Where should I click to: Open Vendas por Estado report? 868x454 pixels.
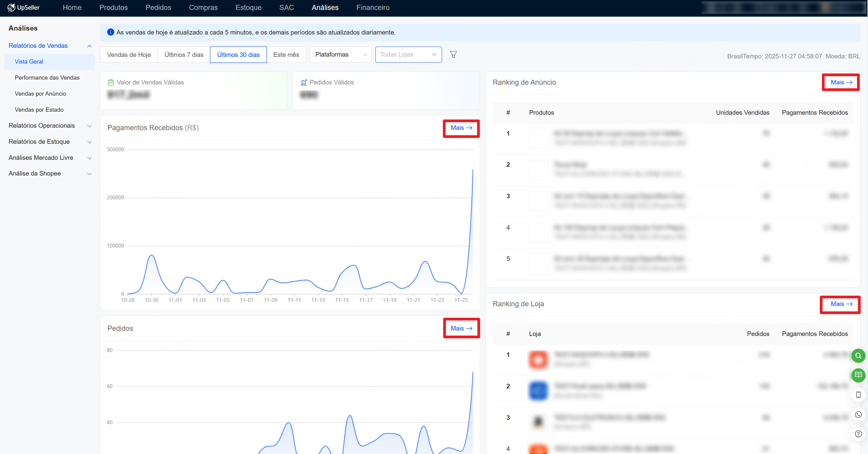pos(39,110)
